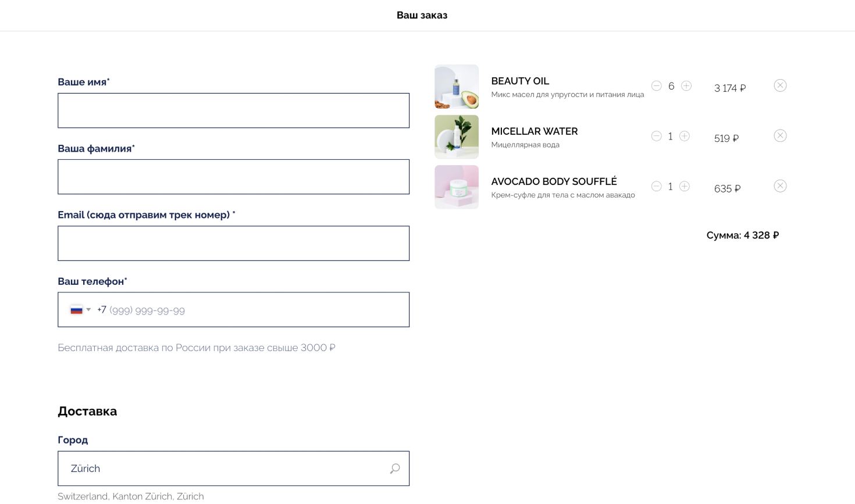The width and height of the screenshot is (855, 504).
Task: Increase Beauty Oil quantity with plus icon
Action: click(686, 86)
